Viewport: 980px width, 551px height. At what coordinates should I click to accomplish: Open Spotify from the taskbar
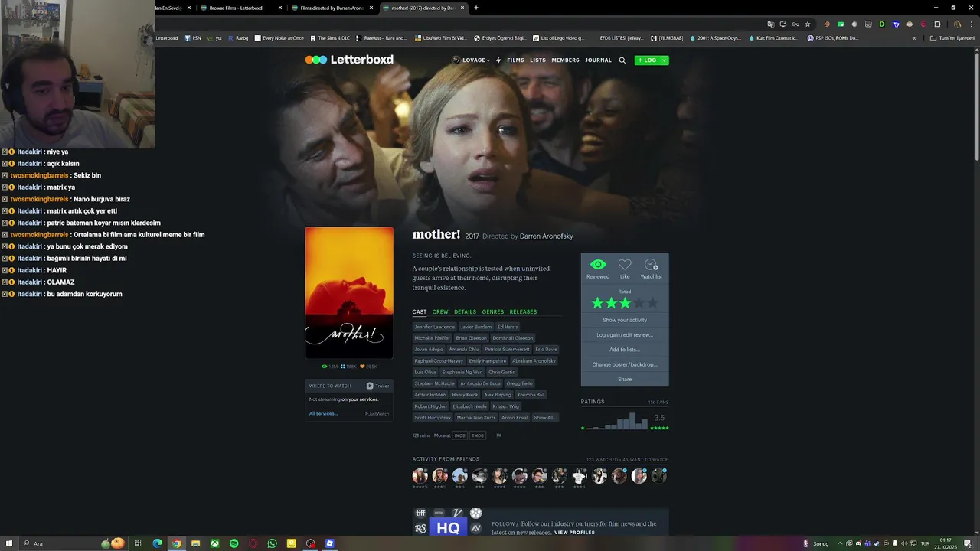point(234,543)
